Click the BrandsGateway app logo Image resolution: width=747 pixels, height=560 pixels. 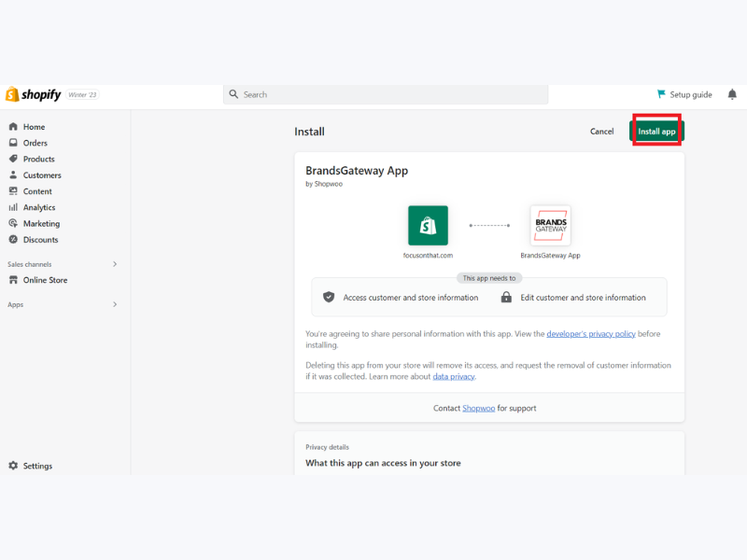pos(550,225)
